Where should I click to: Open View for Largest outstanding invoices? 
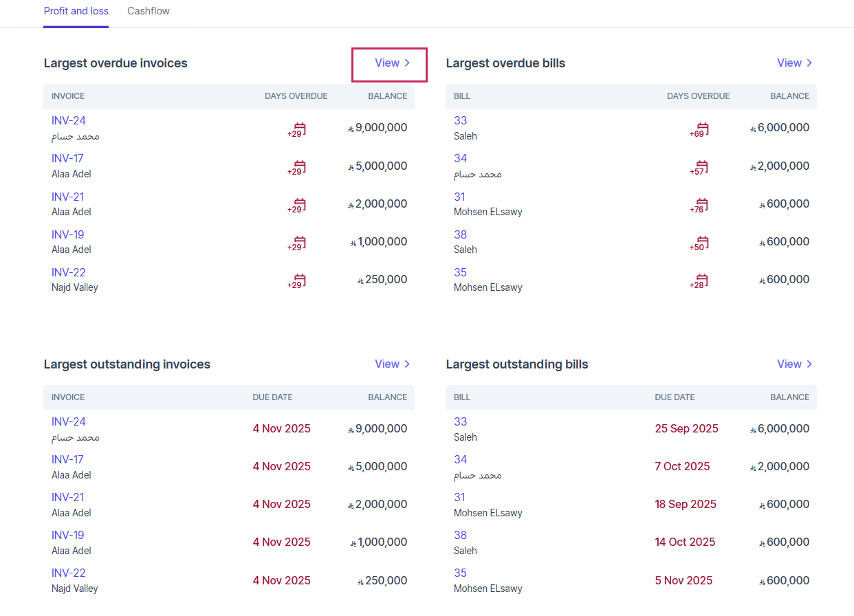tap(392, 364)
